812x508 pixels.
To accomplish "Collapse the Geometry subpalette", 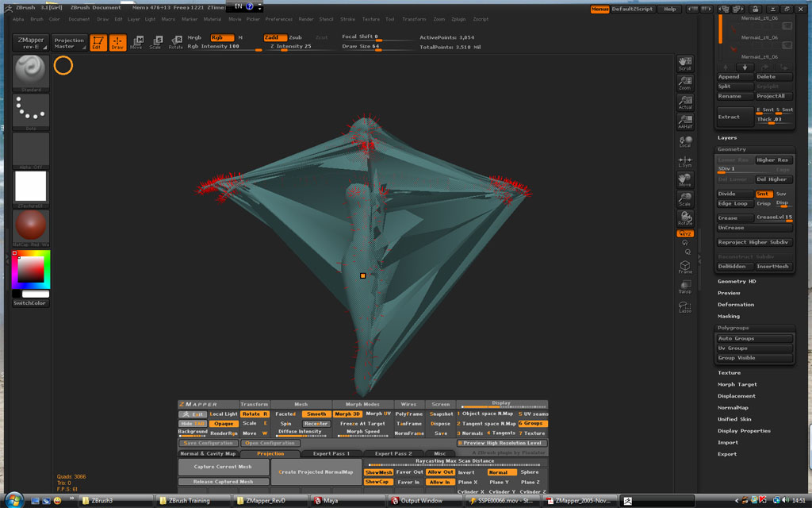I will [x=732, y=149].
